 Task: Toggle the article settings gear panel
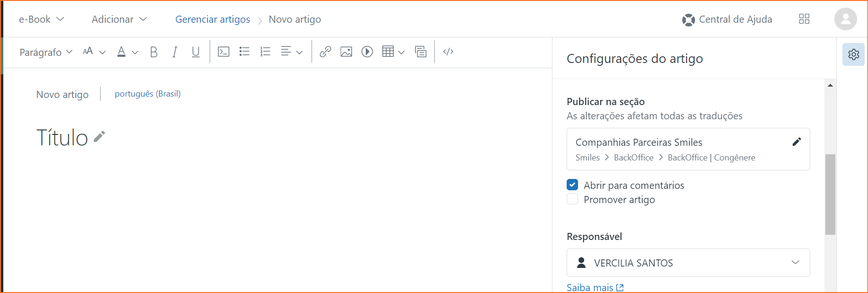[854, 54]
